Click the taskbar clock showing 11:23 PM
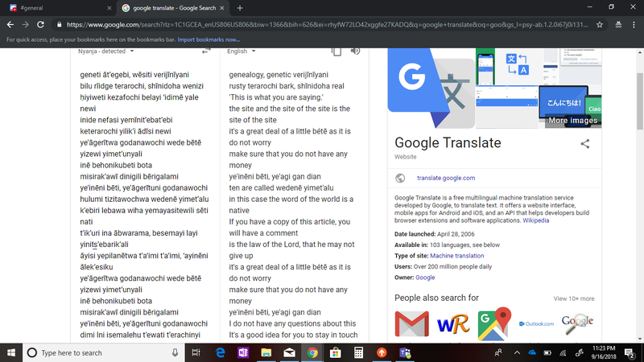Screen dimensions: 644x362 (x=604, y=352)
